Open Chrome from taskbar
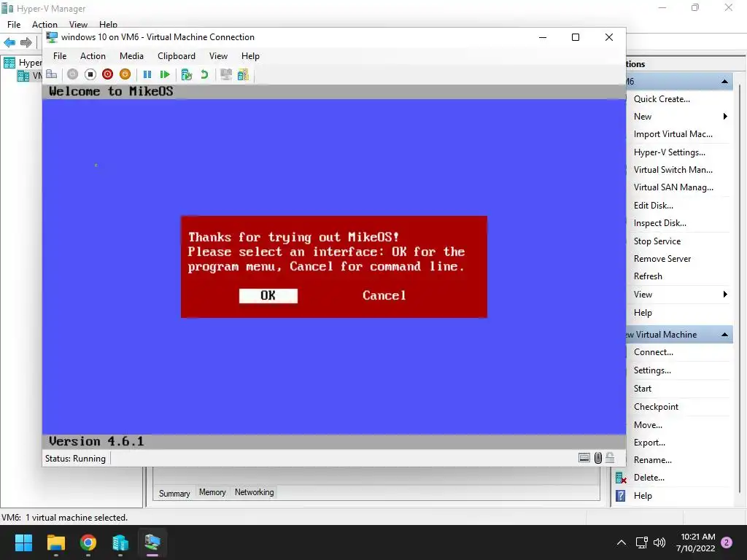 pos(88,542)
